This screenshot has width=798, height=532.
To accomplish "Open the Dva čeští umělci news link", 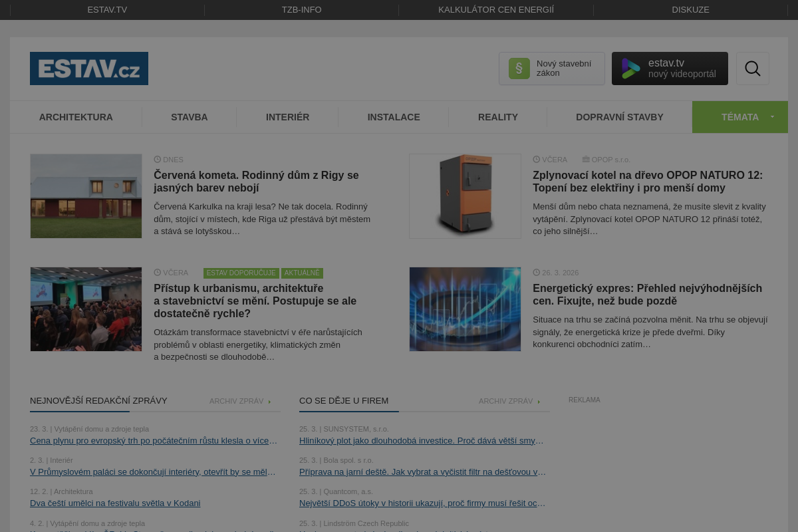I will pyautogui.click(x=115, y=503).
